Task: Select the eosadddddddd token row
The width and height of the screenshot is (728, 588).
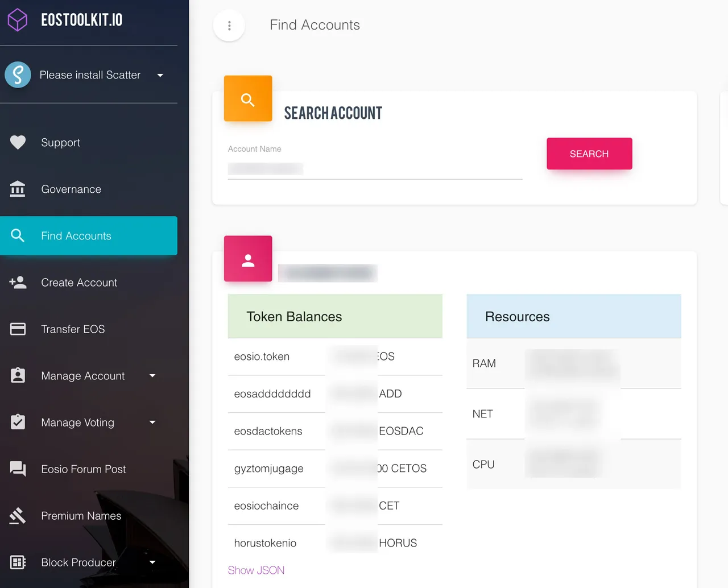Action: point(335,394)
